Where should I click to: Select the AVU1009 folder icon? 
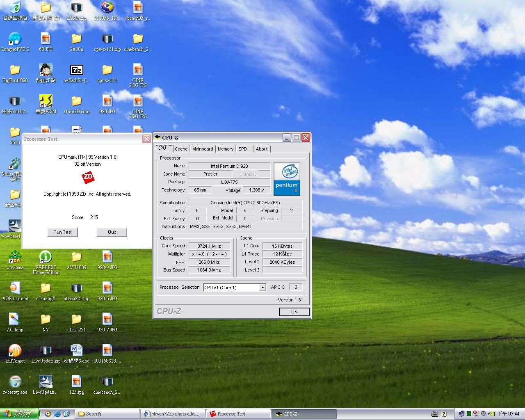(x=76, y=260)
